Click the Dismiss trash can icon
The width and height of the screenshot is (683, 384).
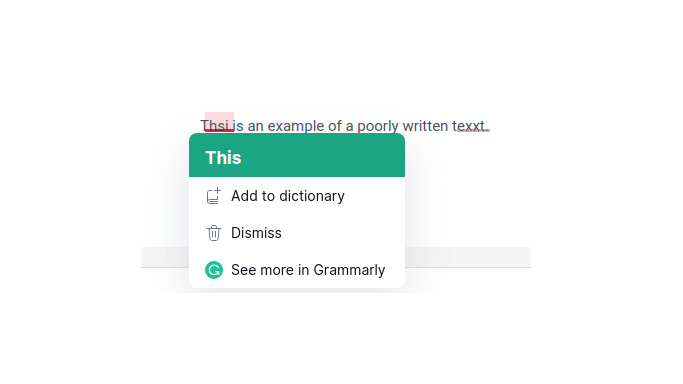tap(213, 233)
